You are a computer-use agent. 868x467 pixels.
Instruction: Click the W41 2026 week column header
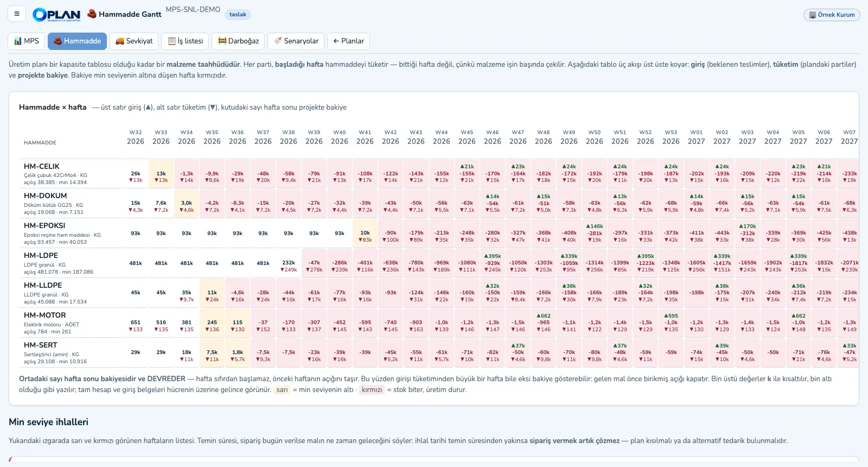pyautogui.click(x=365, y=137)
